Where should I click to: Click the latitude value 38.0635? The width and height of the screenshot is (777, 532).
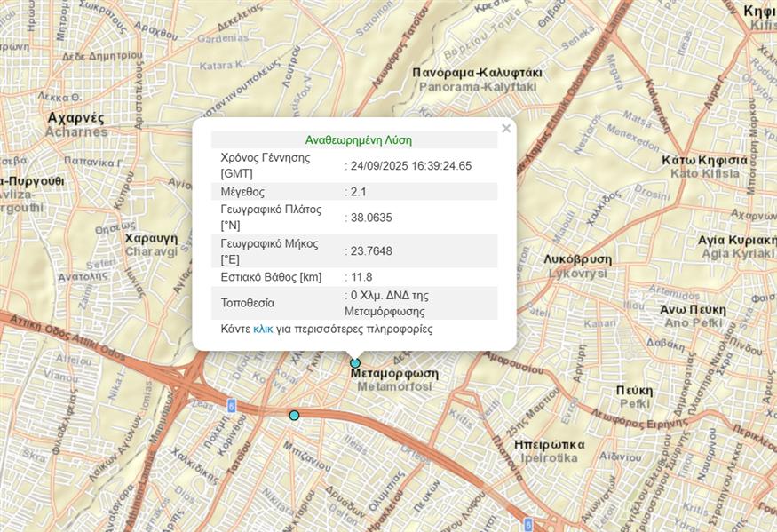(x=371, y=218)
